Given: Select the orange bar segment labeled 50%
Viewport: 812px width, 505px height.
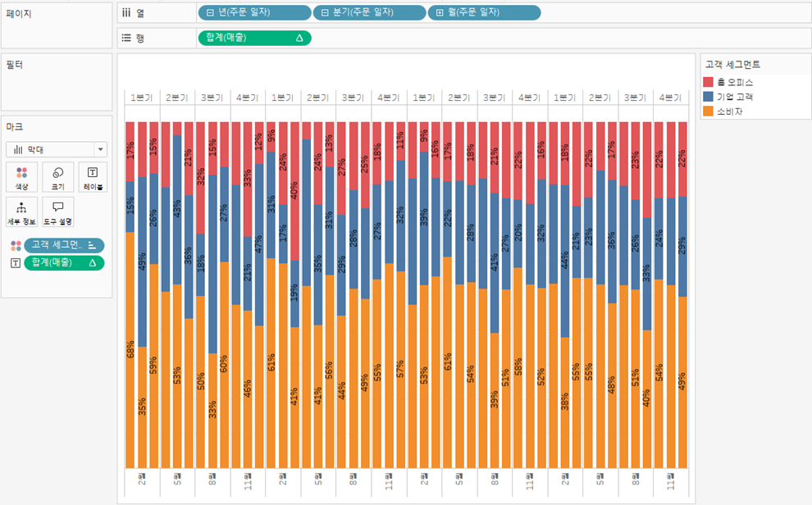Looking at the screenshot, I should point(200,382).
